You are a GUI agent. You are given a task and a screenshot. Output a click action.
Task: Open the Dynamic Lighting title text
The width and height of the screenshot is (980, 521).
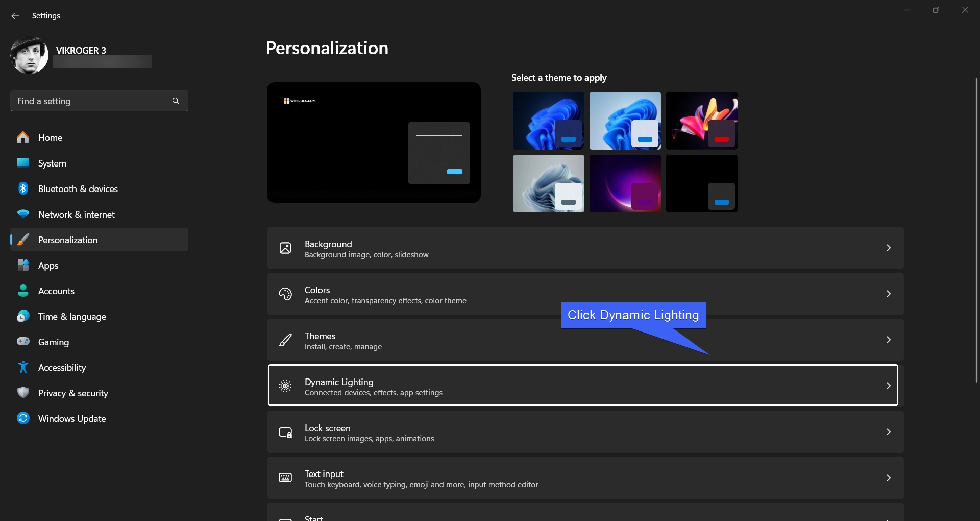point(339,382)
